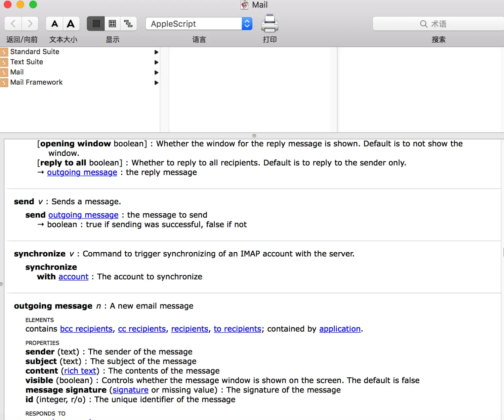Click the Standard Suite S icon
This screenshot has width=504, height=420.
pos(4,52)
